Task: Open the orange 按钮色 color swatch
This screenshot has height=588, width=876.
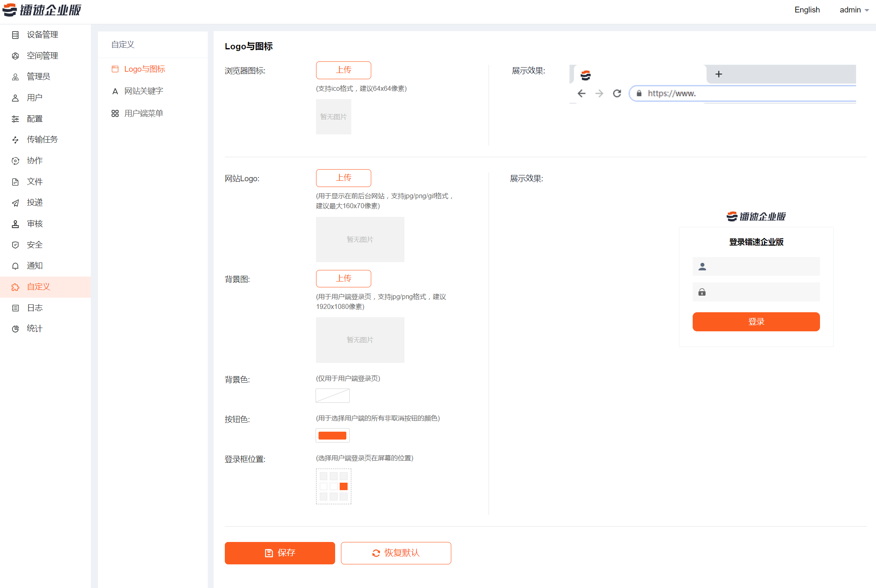Action: [333, 435]
